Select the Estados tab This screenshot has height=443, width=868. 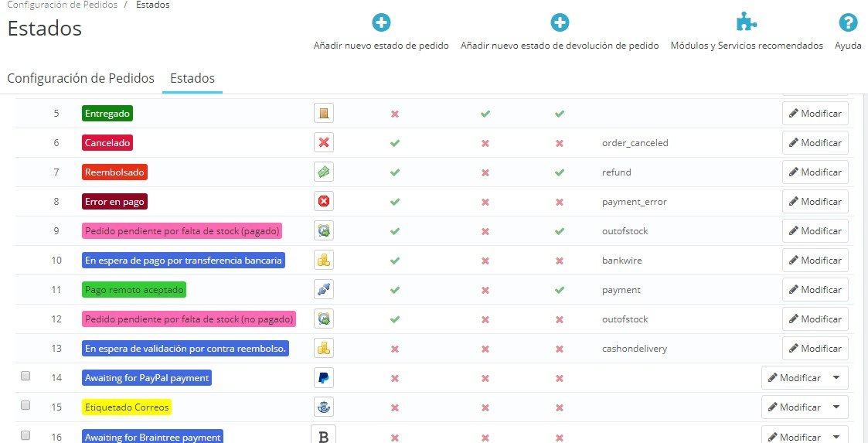(x=192, y=78)
